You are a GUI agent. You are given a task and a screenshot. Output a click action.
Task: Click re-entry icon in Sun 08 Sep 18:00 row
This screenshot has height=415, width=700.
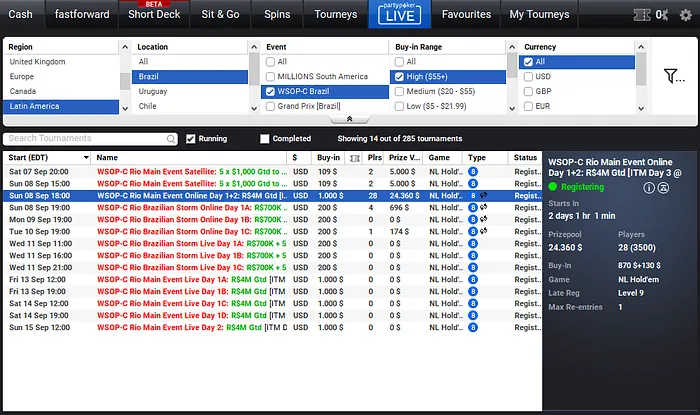(x=483, y=195)
